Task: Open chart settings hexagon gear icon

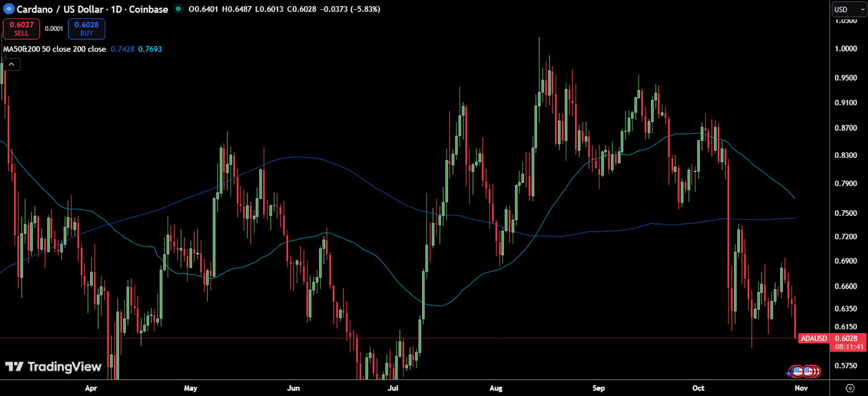Action: tap(850, 388)
